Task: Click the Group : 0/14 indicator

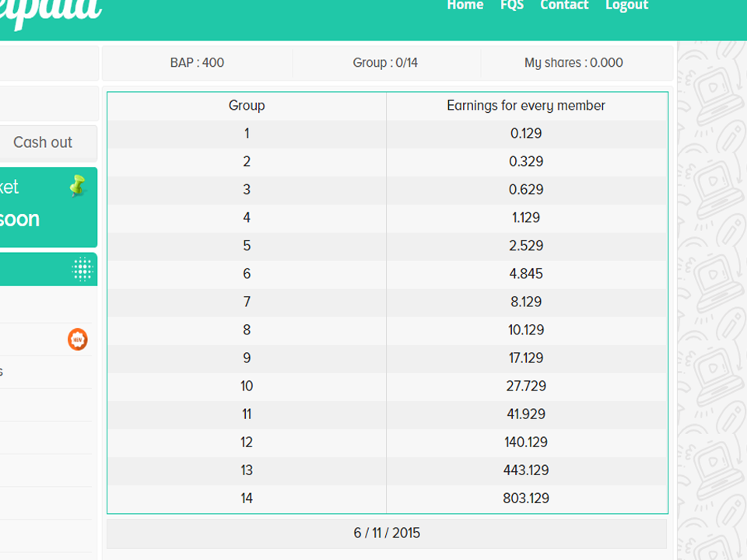Action: (385, 63)
